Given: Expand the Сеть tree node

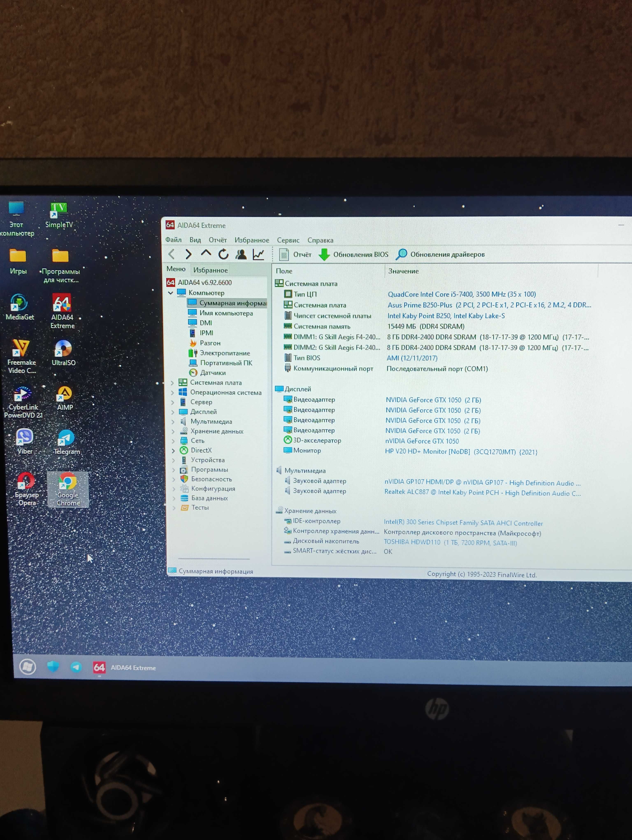Looking at the screenshot, I should tap(173, 441).
